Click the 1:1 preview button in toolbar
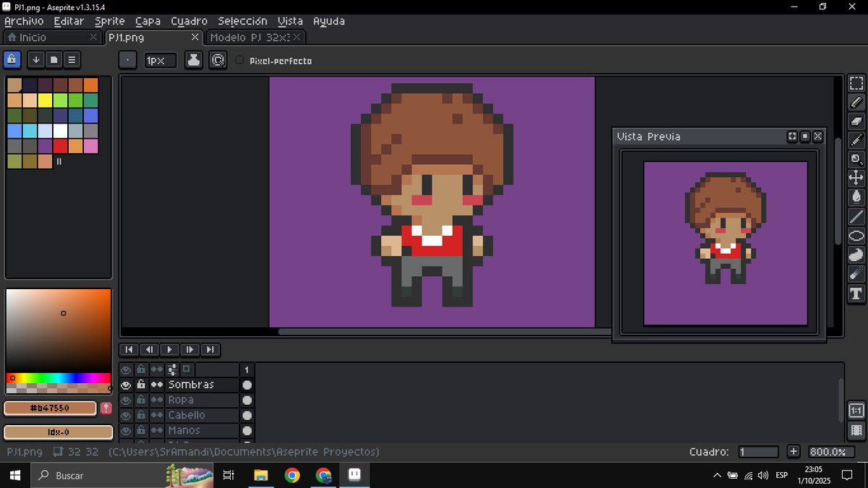868x488 pixels. point(856,411)
